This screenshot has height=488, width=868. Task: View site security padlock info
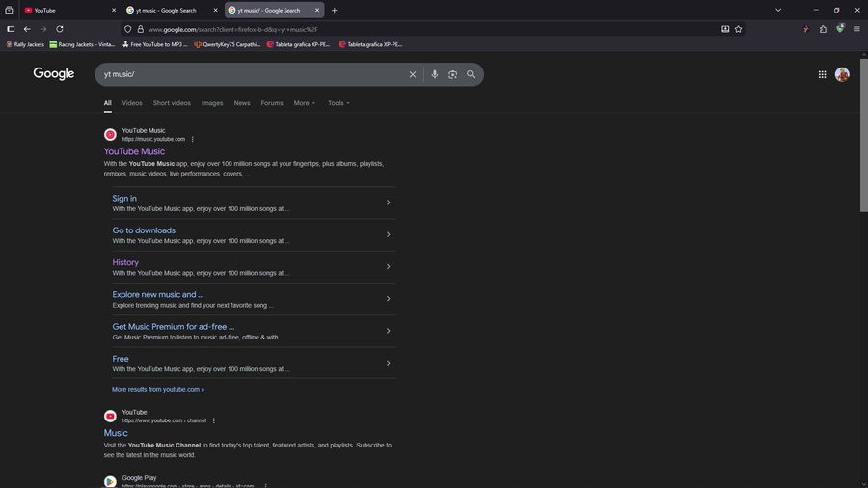click(x=141, y=29)
